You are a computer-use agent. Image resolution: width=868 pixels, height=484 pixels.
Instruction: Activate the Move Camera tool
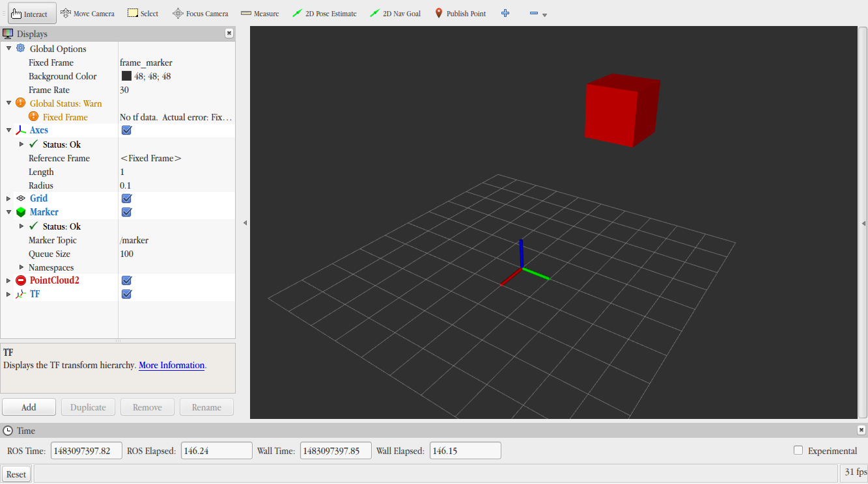point(87,14)
